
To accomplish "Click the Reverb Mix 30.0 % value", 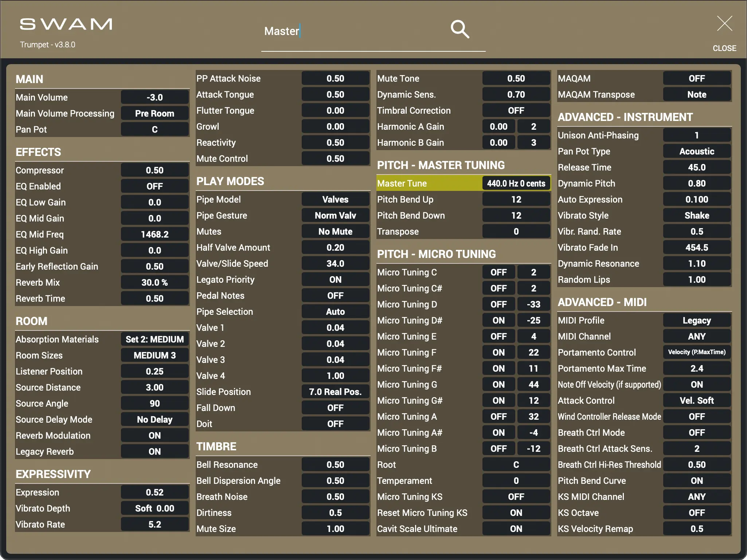I will (155, 283).
